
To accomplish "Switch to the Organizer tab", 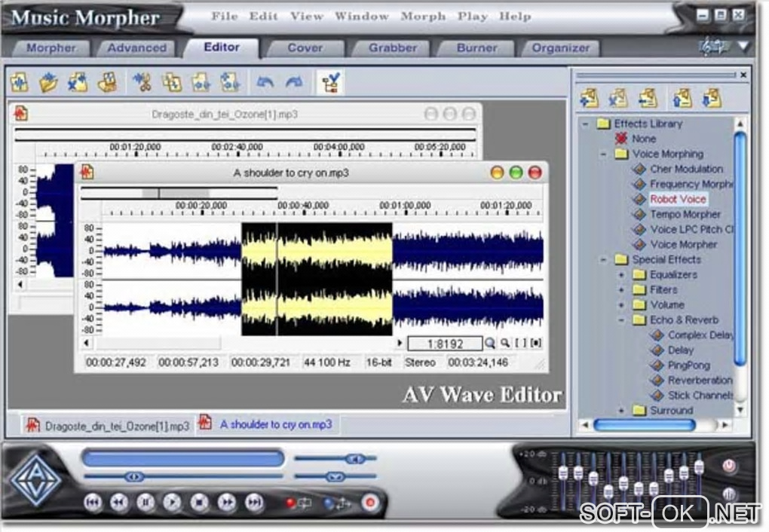I will point(561,48).
